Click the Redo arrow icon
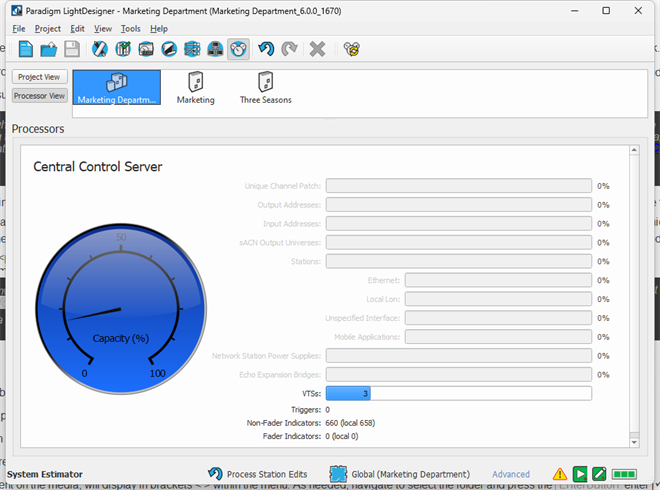This screenshot has height=490, width=660. [x=289, y=49]
